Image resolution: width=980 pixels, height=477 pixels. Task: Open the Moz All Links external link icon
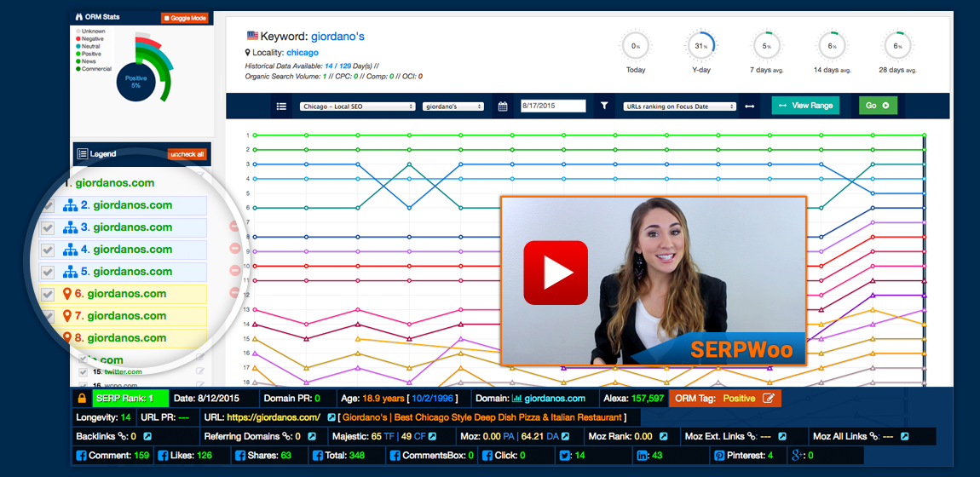pyautogui.click(x=905, y=436)
